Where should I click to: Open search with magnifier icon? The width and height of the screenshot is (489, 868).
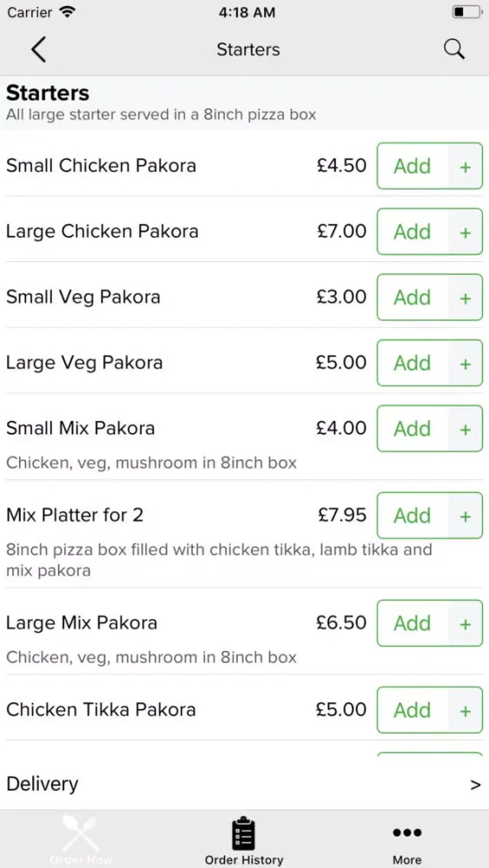click(x=454, y=49)
